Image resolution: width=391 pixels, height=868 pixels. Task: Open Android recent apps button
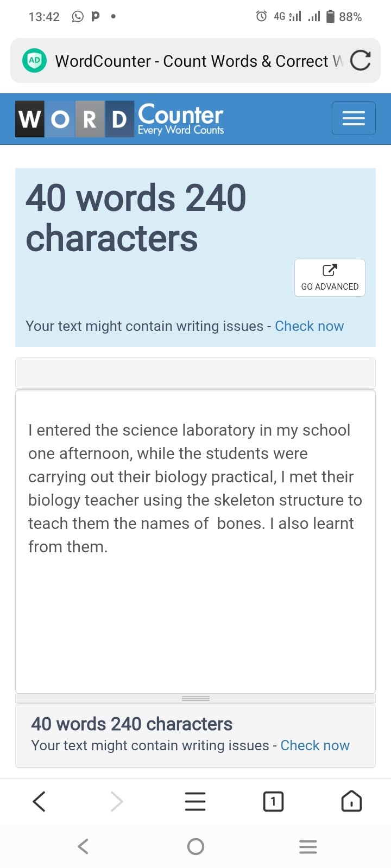(308, 846)
